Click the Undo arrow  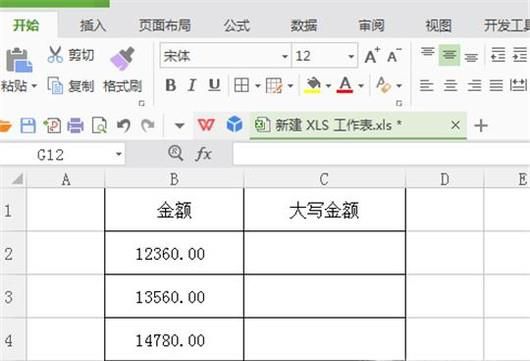click(124, 125)
